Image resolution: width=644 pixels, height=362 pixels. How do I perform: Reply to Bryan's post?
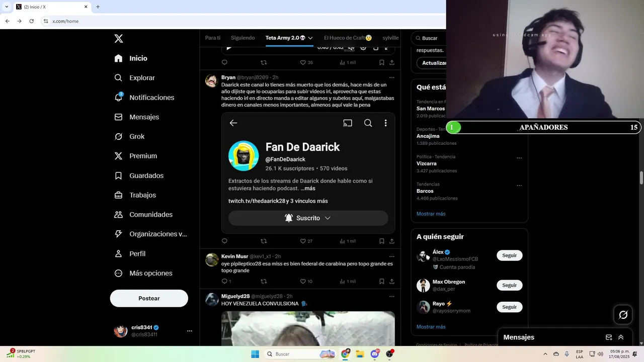tap(224, 241)
